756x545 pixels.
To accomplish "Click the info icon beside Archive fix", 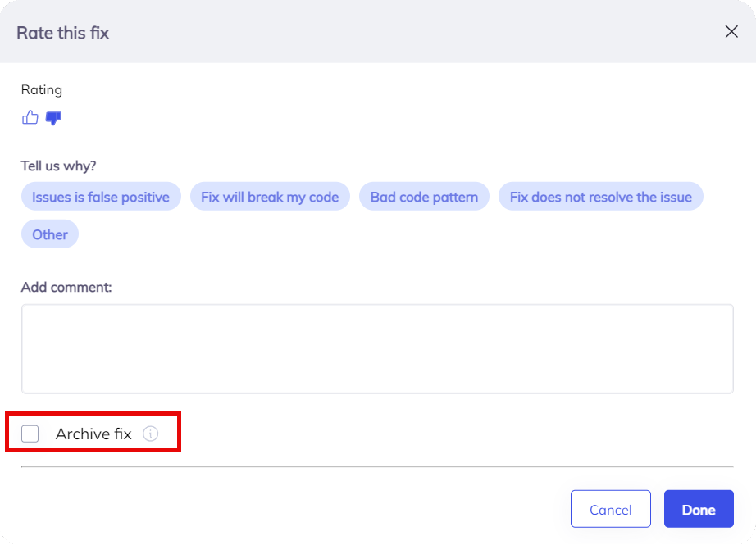I will pyautogui.click(x=150, y=434).
